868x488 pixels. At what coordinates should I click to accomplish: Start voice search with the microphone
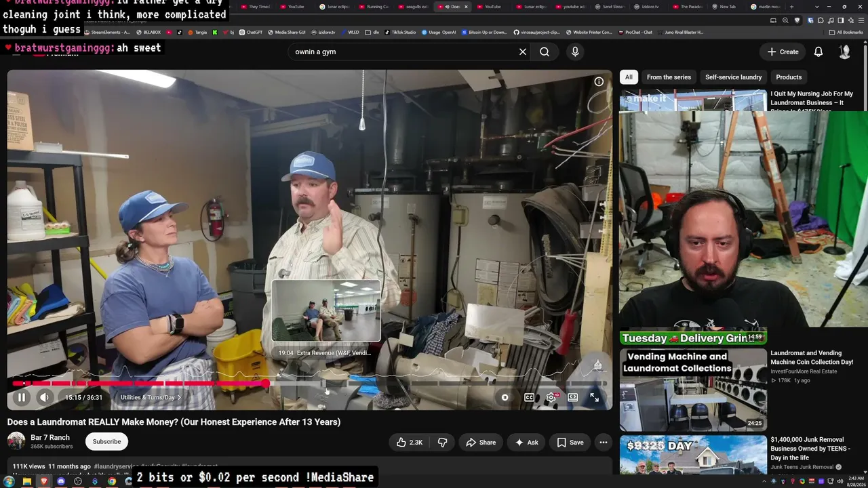coord(575,52)
